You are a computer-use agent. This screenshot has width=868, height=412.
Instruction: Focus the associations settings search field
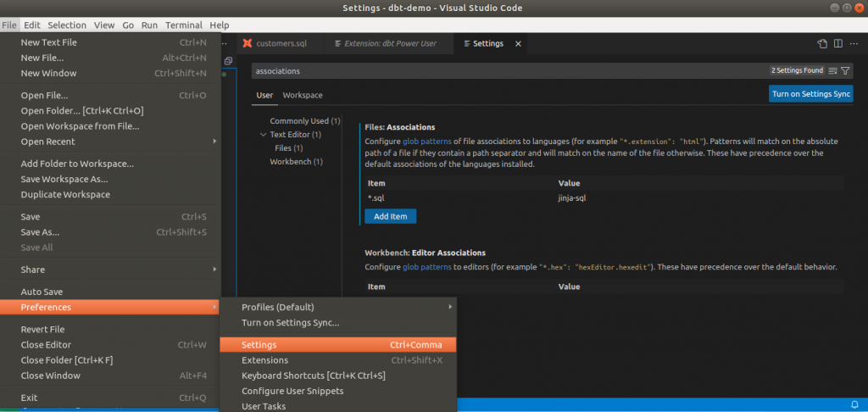[x=509, y=71]
